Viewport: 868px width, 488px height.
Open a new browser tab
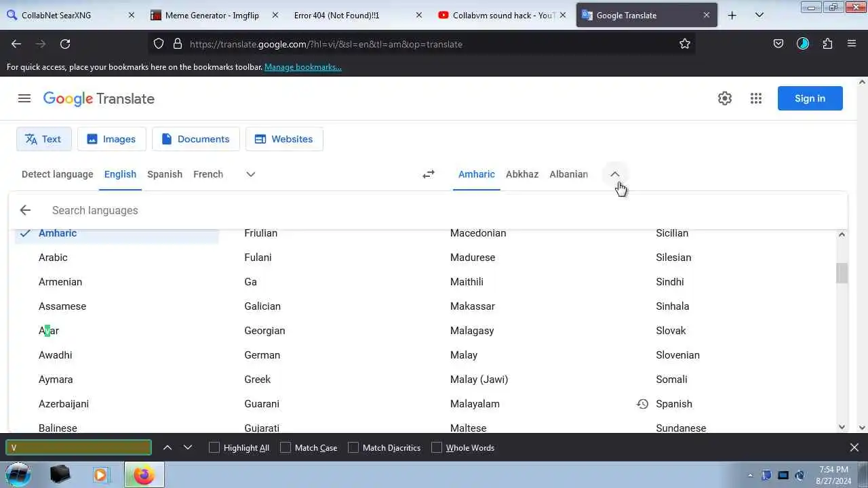(732, 15)
